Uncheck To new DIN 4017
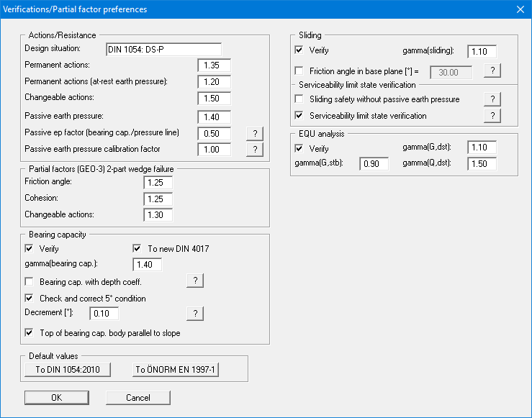This screenshot has height=418, width=532. pyautogui.click(x=137, y=249)
